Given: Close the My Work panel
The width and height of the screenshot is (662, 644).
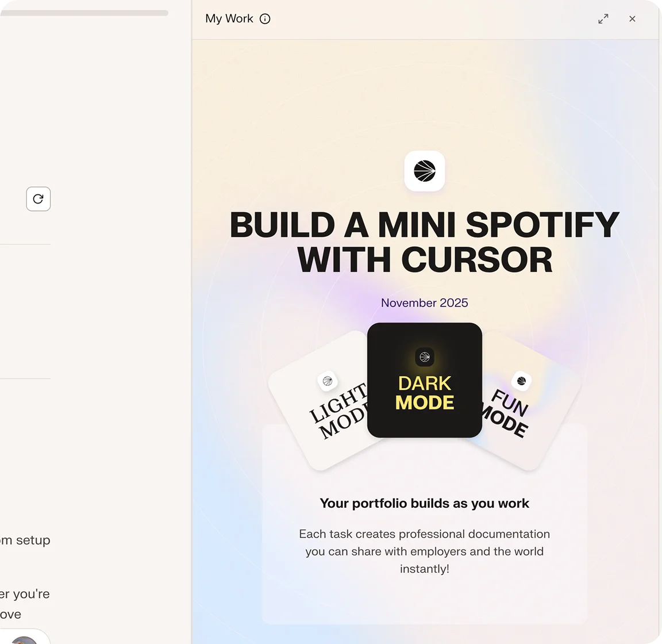Looking at the screenshot, I should (x=632, y=18).
